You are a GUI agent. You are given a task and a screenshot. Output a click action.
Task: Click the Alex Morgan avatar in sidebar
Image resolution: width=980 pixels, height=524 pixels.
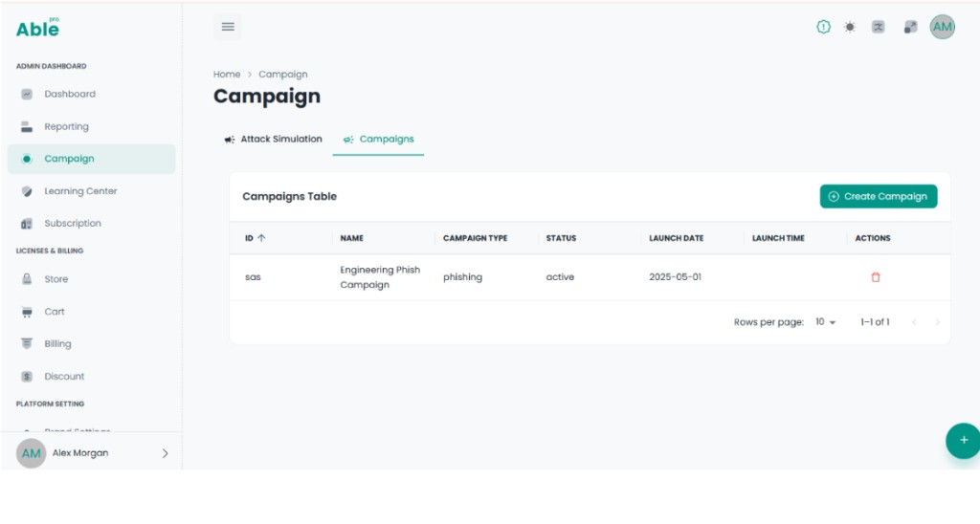[31, 453]
